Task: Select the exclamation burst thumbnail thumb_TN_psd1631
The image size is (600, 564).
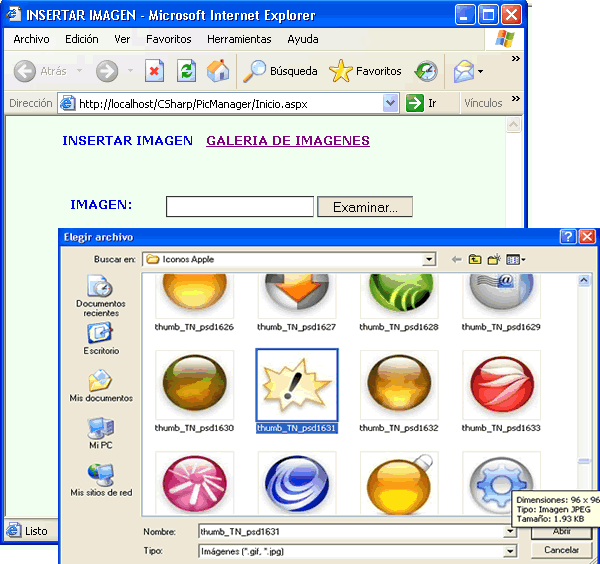Action: (x=297, y=391)
